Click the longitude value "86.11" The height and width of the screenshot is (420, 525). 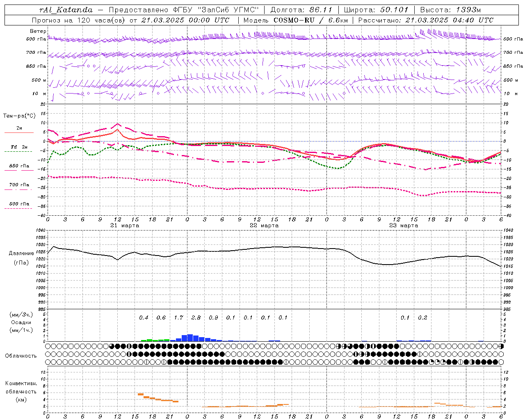tap(321, 10)
